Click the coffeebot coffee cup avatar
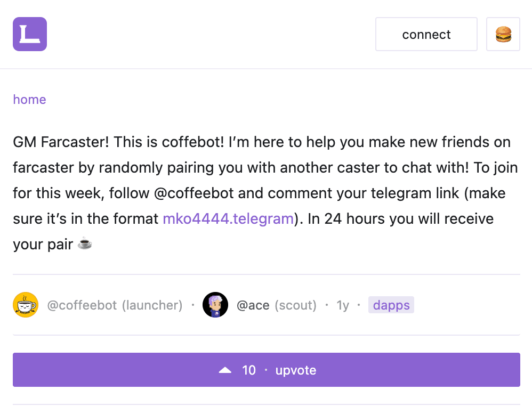This screenshot has height=406, width=532. [x=26, y=305]
